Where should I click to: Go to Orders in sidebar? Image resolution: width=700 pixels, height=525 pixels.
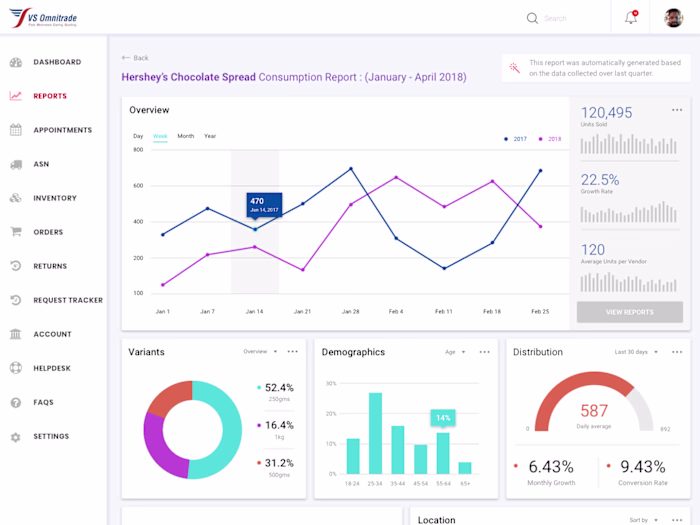[48, 232]
